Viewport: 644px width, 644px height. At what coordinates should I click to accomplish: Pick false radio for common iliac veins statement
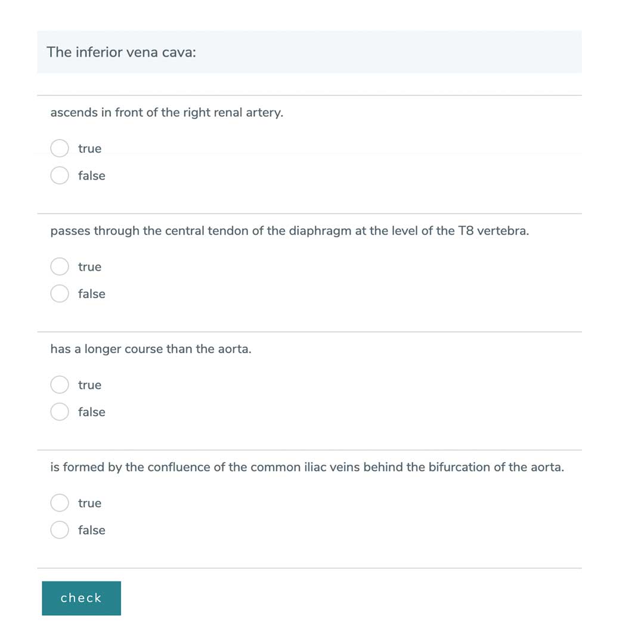60,530
